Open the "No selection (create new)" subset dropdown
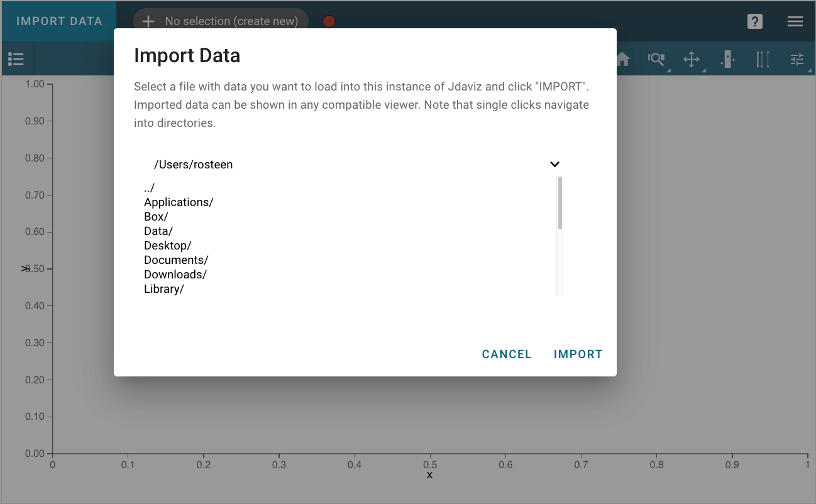Screen dimensions: 816x504 (x=221, y=21)
